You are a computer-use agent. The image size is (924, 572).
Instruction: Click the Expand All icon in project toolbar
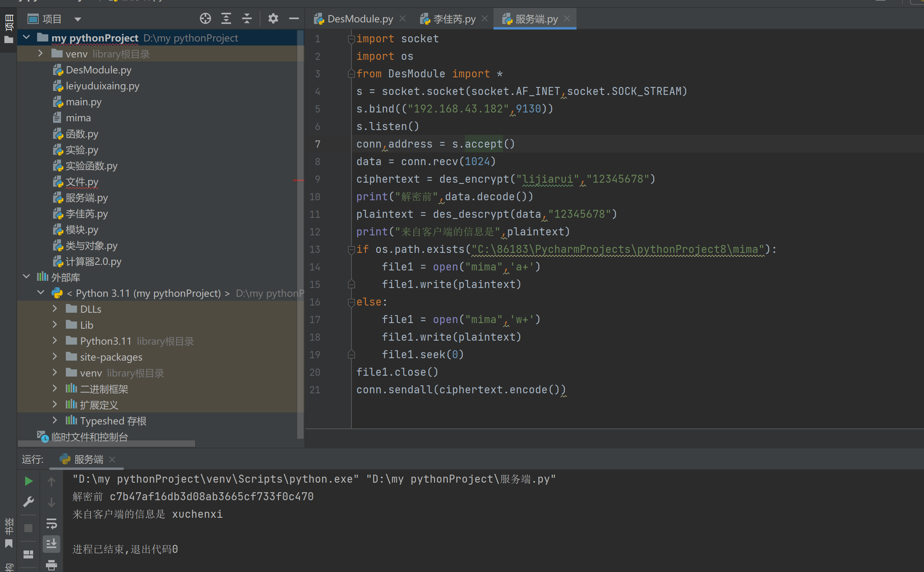coord(226,18)
